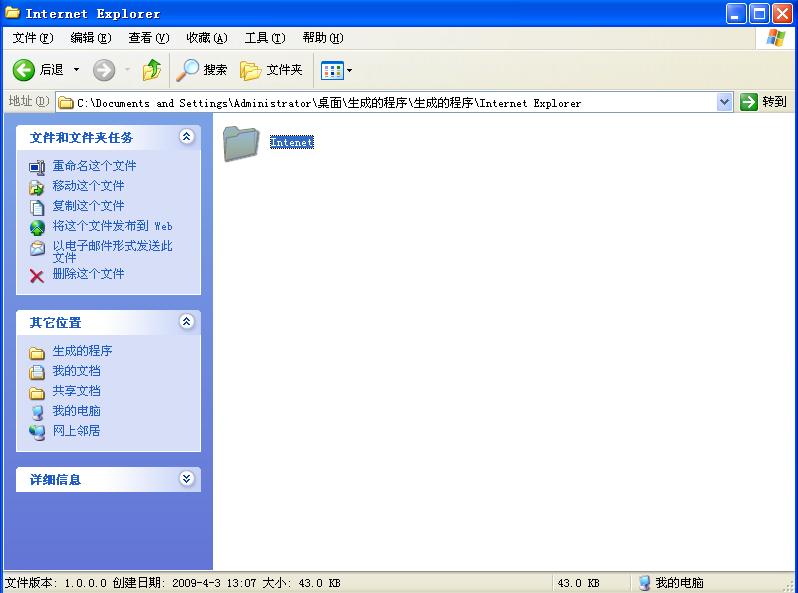The image size is (798, 593).
Task: Maximize the Internet Explorer window
Action: click(759, 13)
